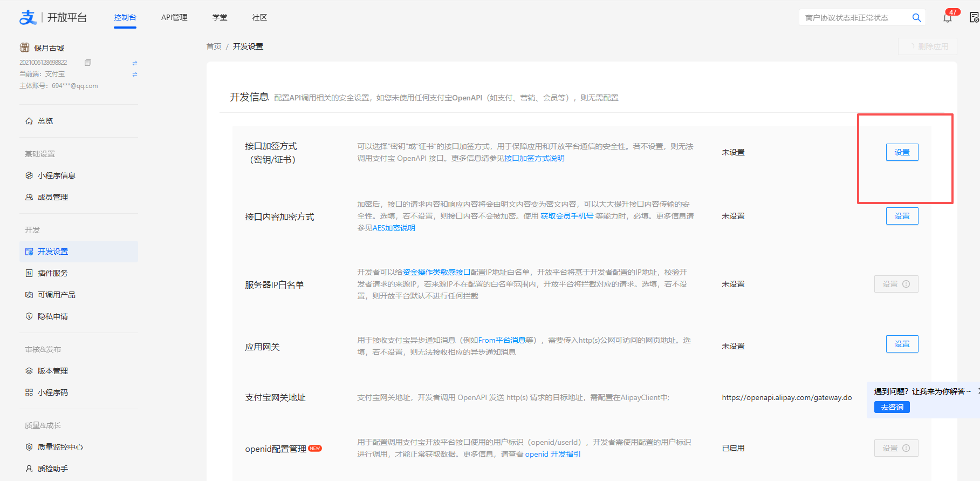
Task: Go to 总览 in the sidebar
Action: pyautogui.click(x=45, y=121)
